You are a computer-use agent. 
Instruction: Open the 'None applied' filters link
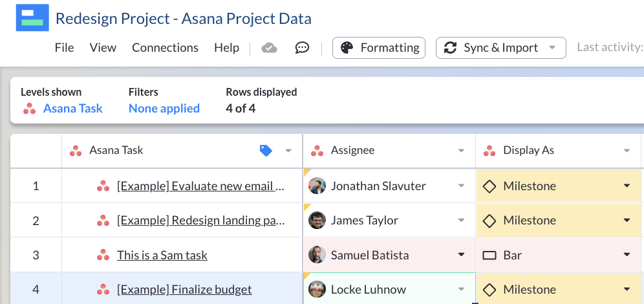pyautogui.click(x=164, y=109)
